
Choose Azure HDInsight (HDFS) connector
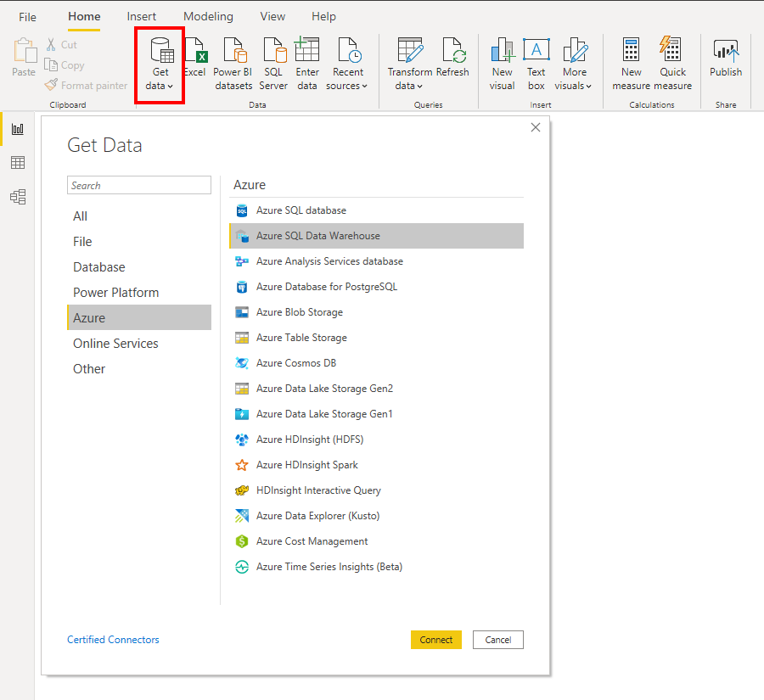coord(376,440)
